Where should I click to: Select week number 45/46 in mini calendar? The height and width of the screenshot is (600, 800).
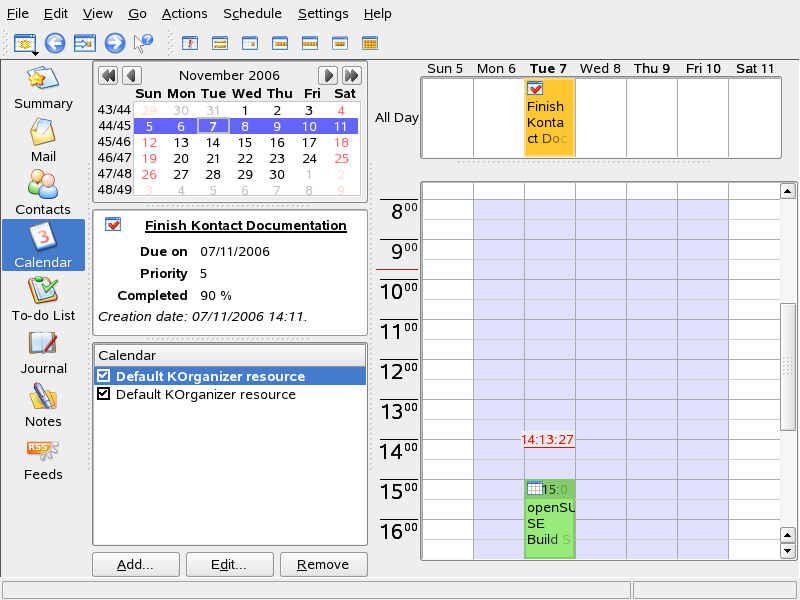tap(114, 142)
